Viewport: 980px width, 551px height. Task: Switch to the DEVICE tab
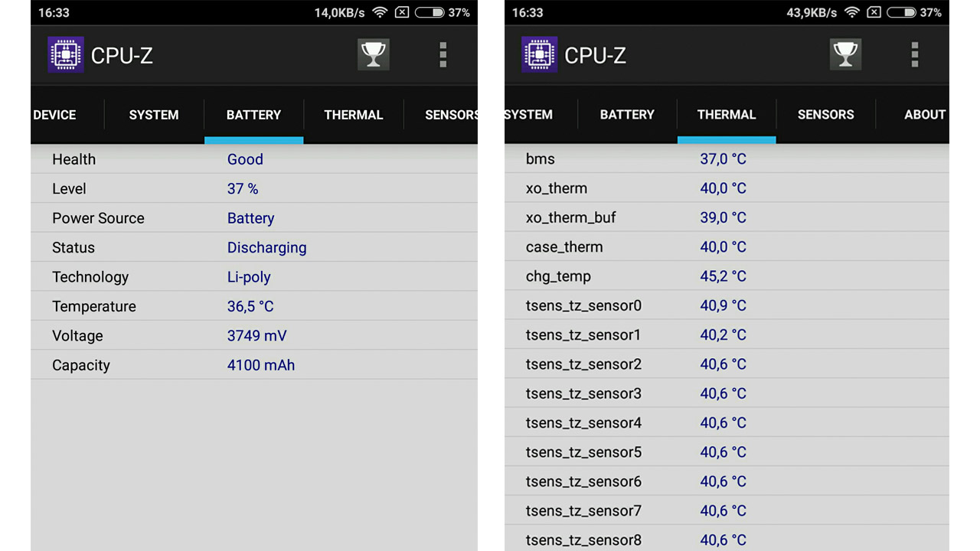point(54,115)
